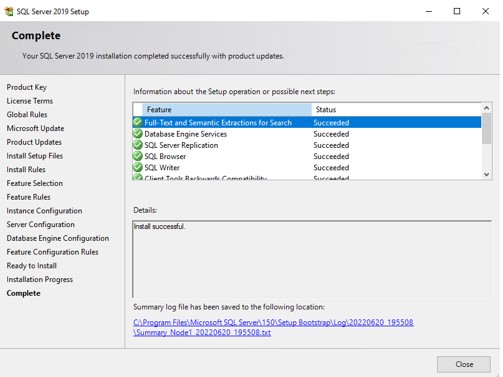Click Succeeded status for Database Engine Services
Viewport: 503px width, 377px height.
(331, 134)
